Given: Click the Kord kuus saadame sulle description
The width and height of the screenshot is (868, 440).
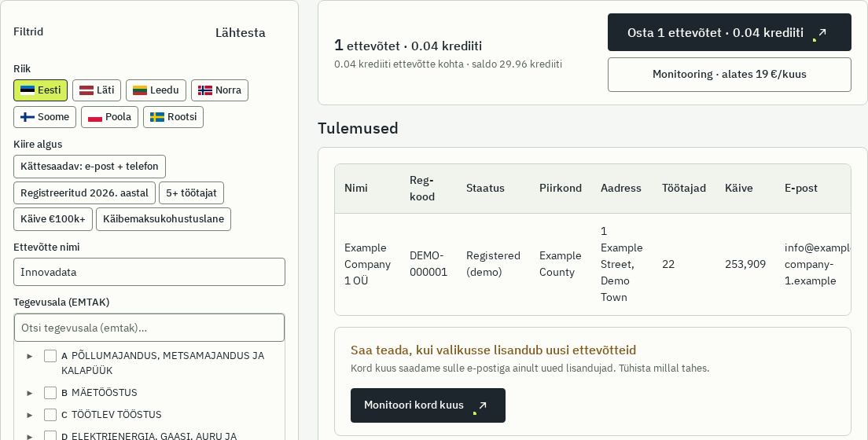Looking at the screenshot, I should pos(530,368).
